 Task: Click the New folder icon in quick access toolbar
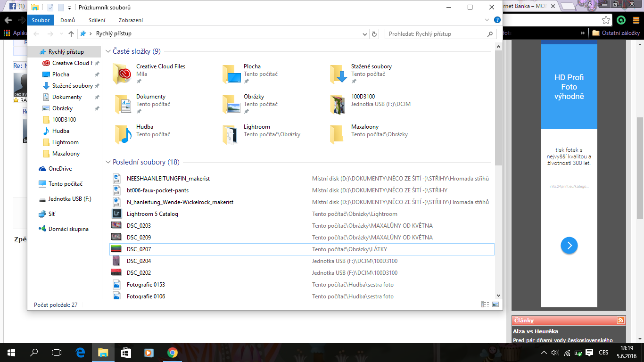(x=60, y=8)
